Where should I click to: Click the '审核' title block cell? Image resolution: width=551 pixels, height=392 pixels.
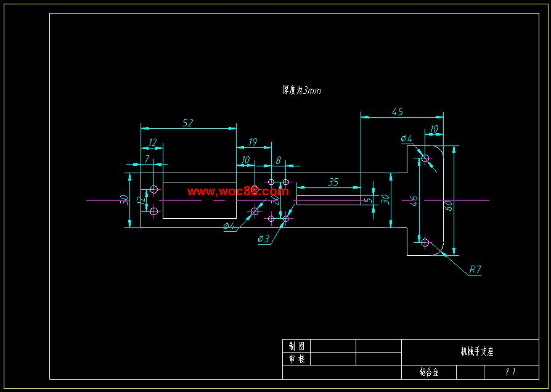pos(296,359)
